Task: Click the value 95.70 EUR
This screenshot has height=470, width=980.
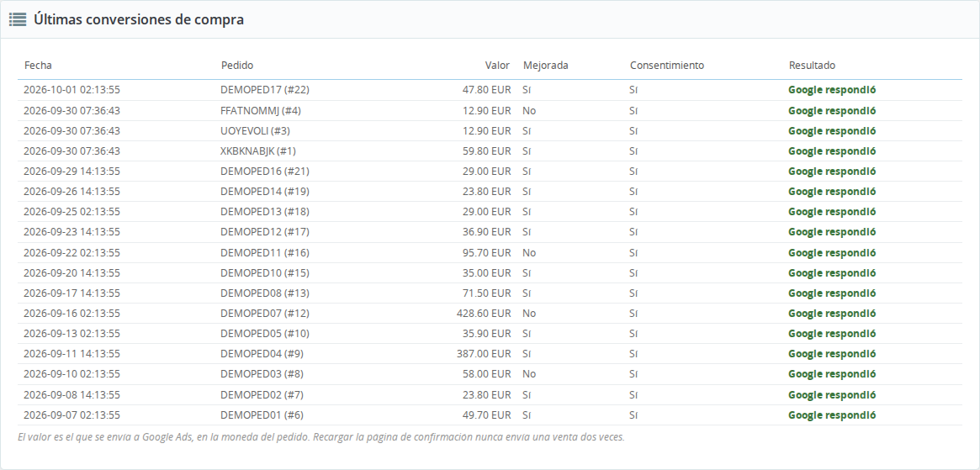Action: tap(486, 252)
